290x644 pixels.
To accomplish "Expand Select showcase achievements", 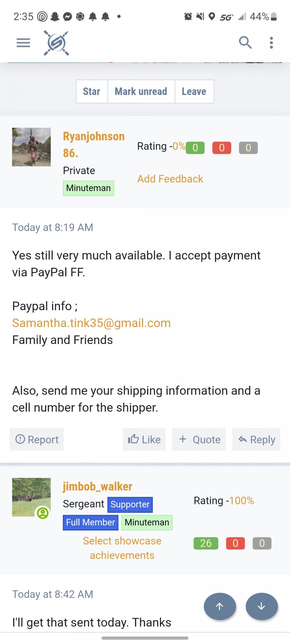I will click(x=122, y=548).
